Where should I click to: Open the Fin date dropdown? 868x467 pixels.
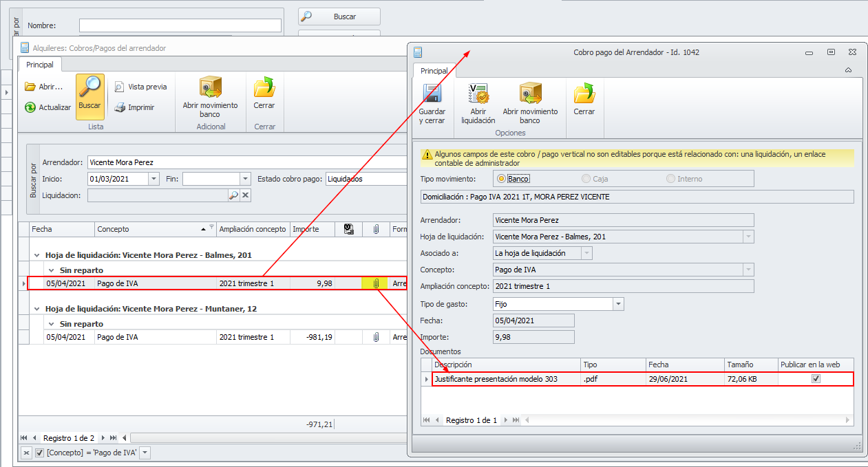click(245, 179)
